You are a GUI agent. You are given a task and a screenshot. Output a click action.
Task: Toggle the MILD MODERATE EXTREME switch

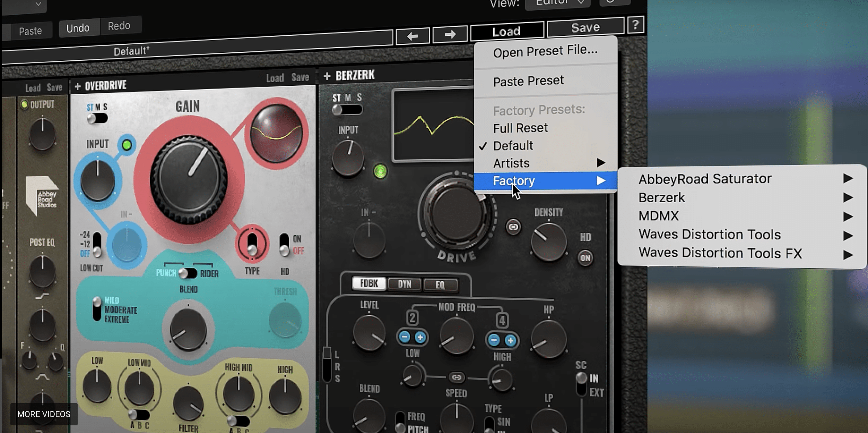coord(97,309)
